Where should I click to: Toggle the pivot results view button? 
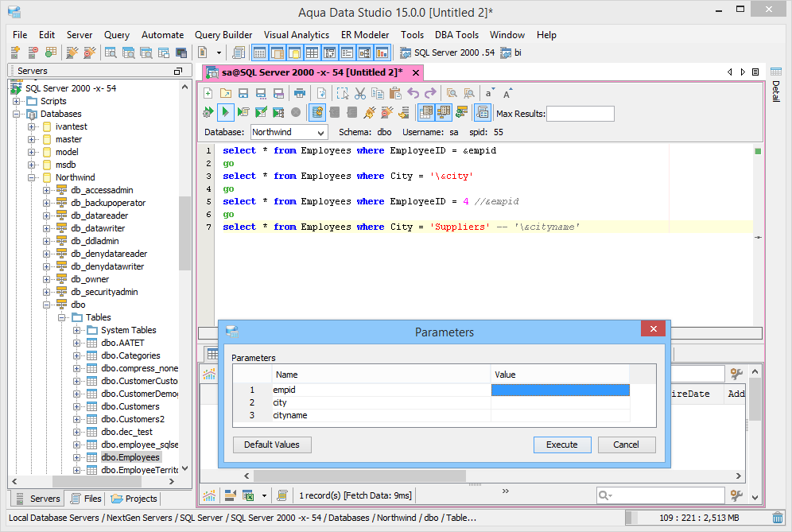pyautogui.click(x=443, y=113)
